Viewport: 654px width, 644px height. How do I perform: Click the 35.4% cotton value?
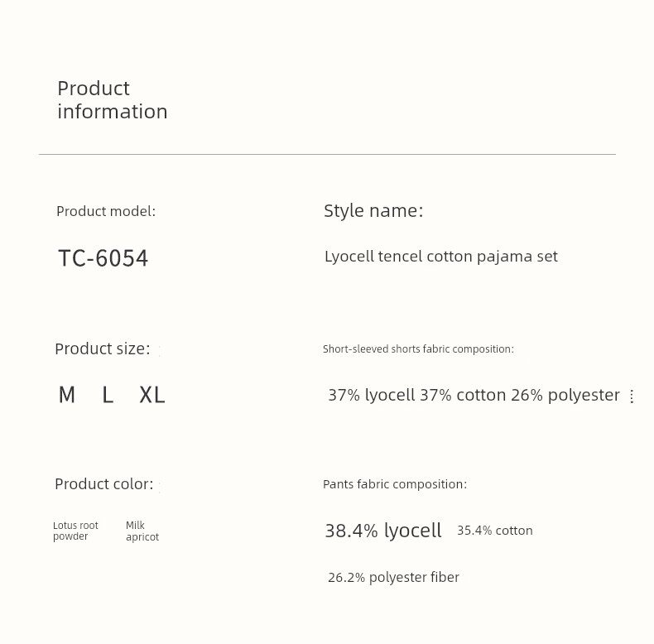495,531
